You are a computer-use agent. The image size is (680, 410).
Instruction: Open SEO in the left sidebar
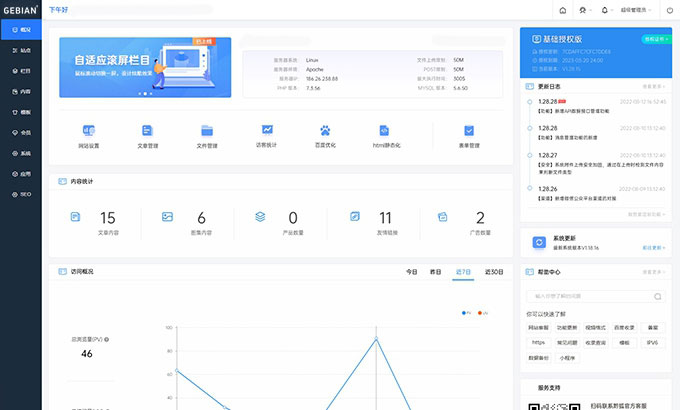tap(21, 196)
